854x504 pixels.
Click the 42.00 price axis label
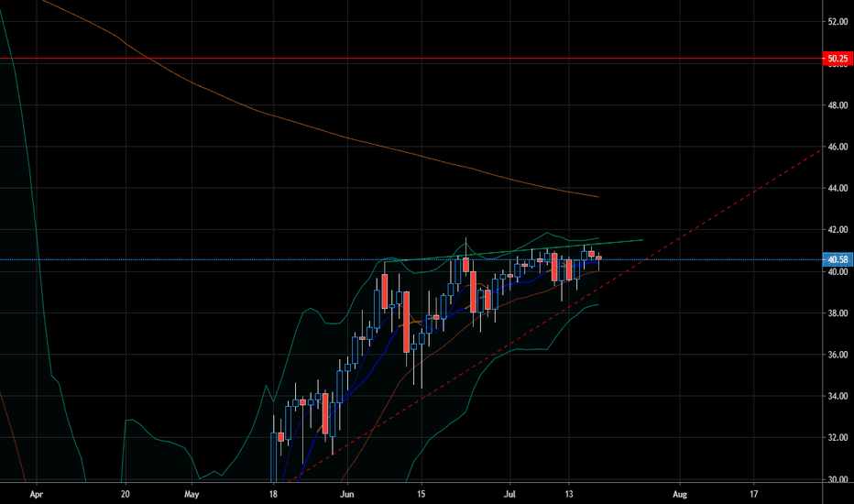coord(838,230)
